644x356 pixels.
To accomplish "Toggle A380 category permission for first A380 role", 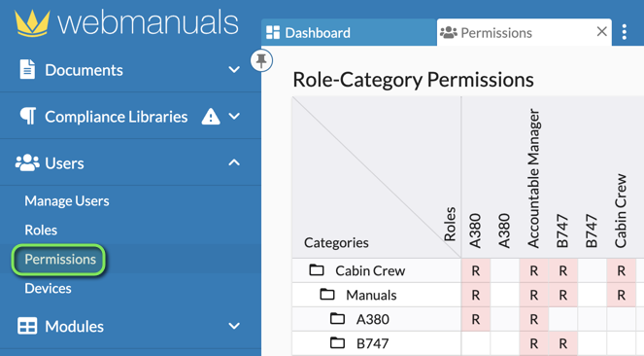I will coord(476,319).
